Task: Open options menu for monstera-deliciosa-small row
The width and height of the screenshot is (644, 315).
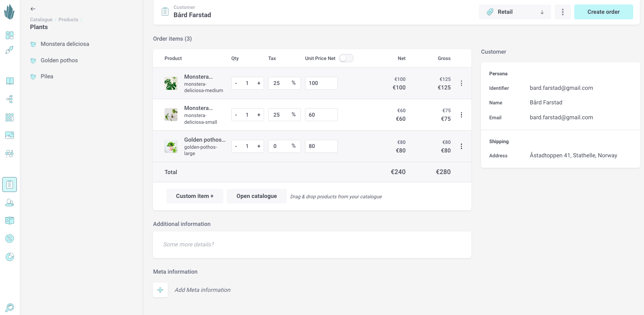Action: coord(461,115)
